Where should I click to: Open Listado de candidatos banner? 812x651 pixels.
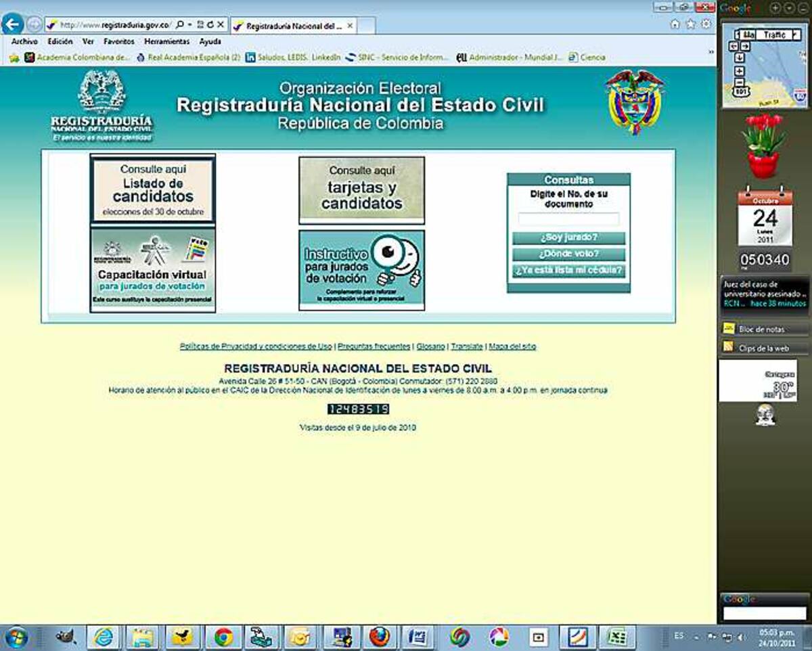click(153, 189)
